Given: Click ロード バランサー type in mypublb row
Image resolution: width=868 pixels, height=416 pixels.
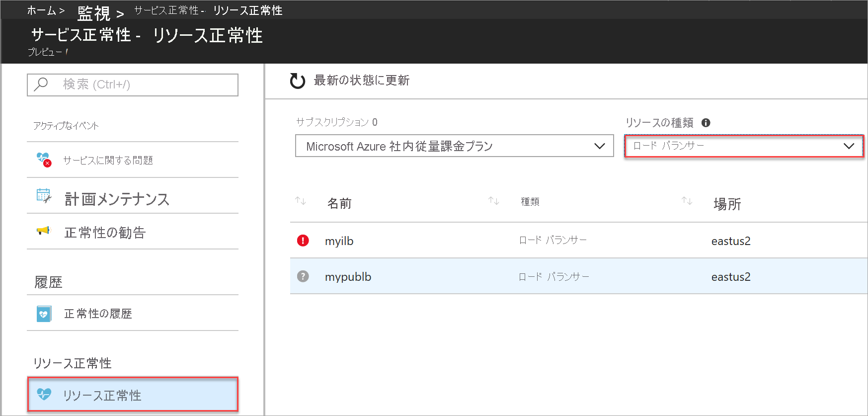Looking at the screenshot, I should click(x=553, y=276).
